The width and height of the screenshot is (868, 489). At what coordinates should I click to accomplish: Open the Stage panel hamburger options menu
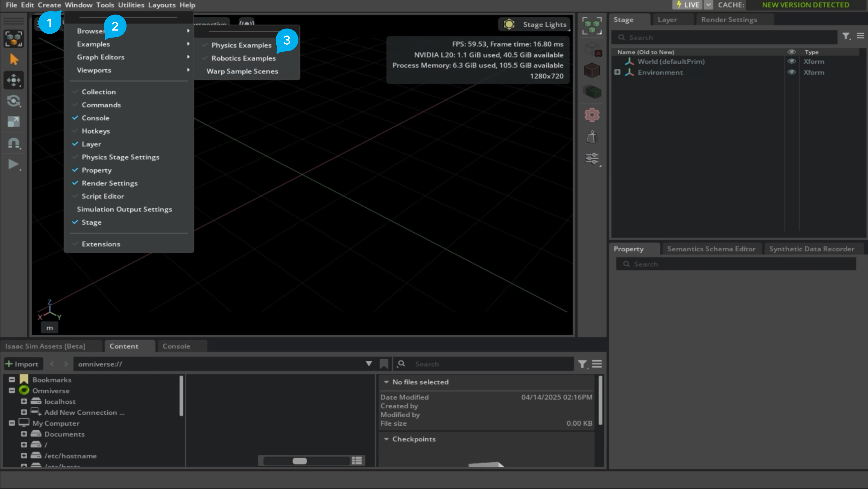click(x=860, y=36)
